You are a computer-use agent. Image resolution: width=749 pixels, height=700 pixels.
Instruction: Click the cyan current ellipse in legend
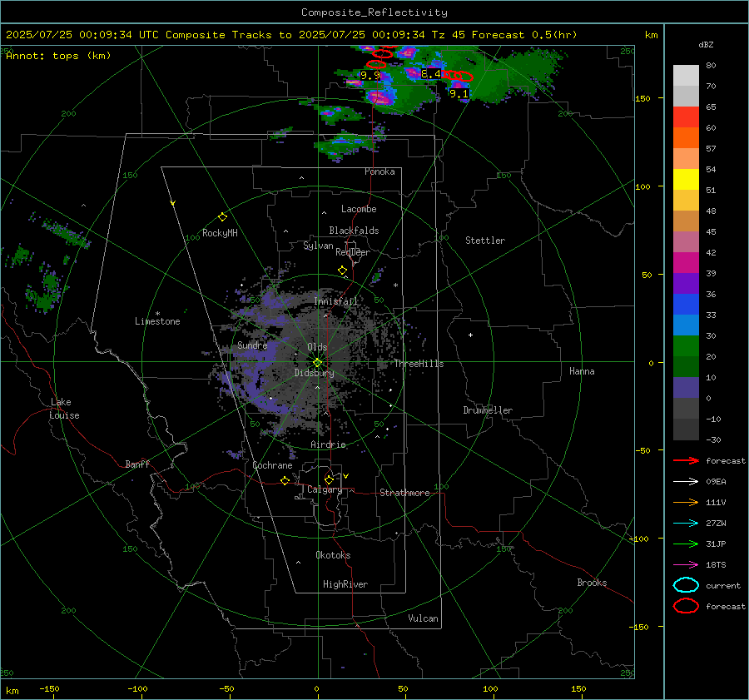(x=686, y=585)
